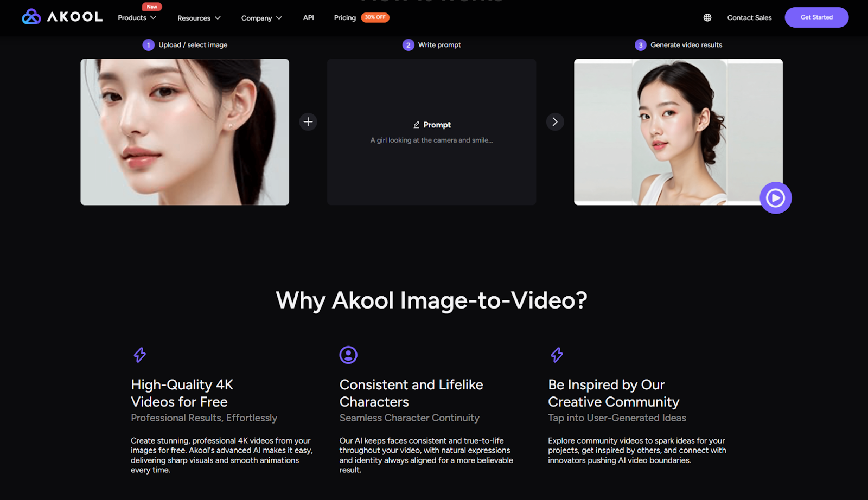Click the paragraph starting 'Our AI keeps faces consistent'
Screen dimensions: 868x500
coord(426,456)
